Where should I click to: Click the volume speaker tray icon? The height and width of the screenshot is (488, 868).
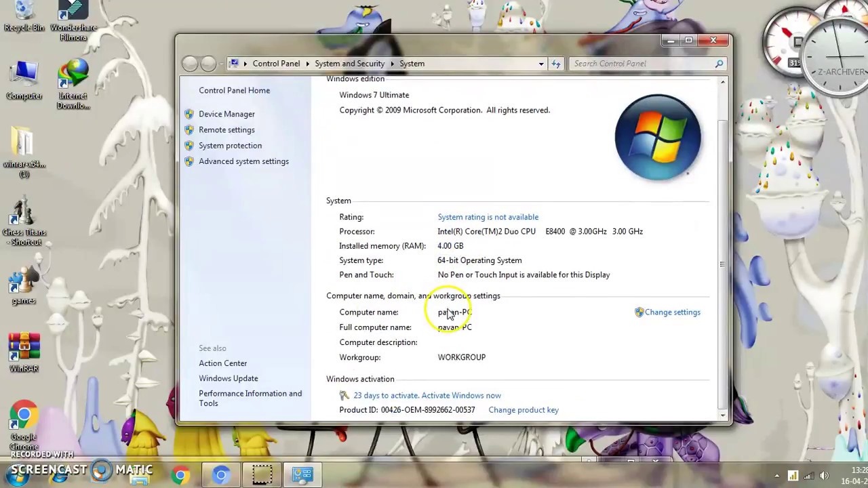click(x=825, y=476)
